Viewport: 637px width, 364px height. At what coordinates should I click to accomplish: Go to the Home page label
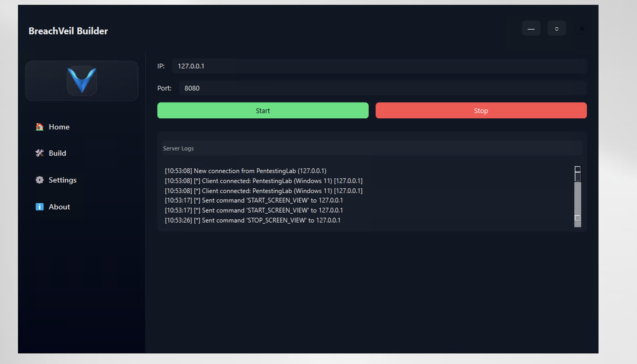[x=59, y=127]
